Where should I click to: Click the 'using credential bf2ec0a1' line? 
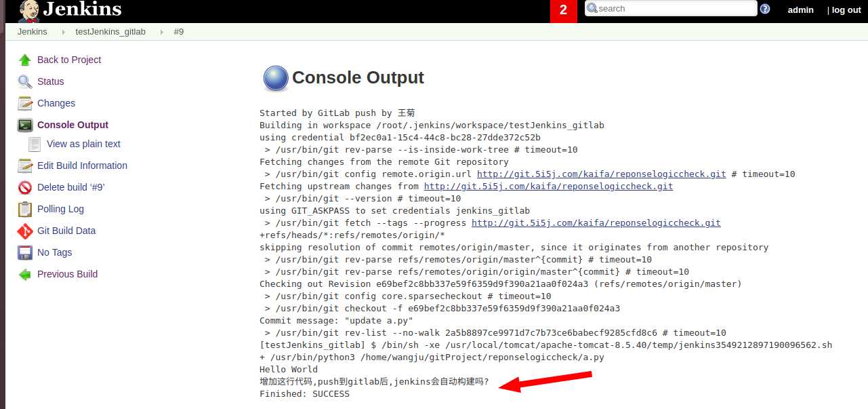click(400, 138)
